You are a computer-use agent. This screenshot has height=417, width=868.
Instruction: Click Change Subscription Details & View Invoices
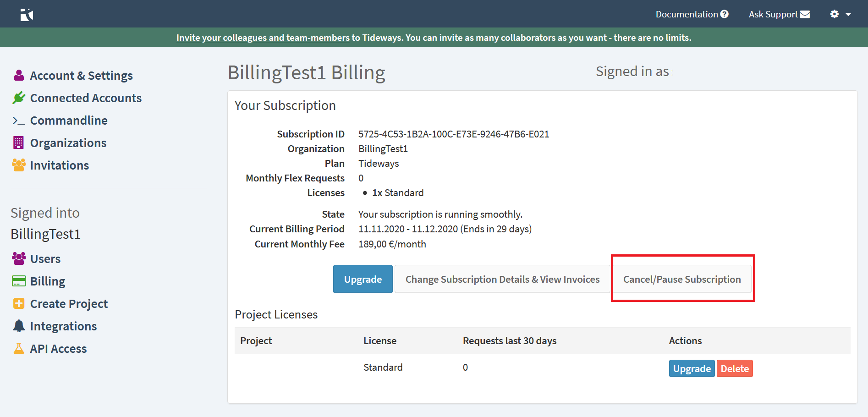pyautogui.click(x=502, y=279)
